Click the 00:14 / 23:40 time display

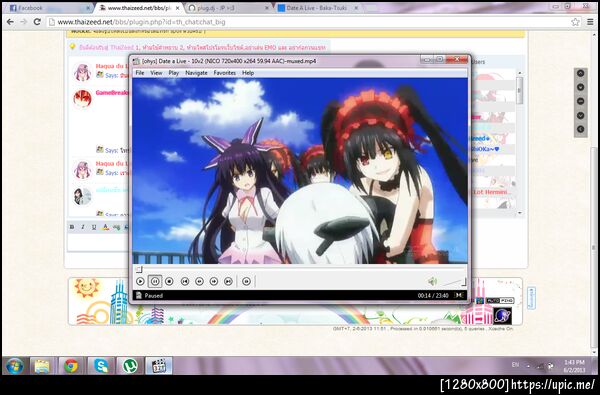pyautogui.click(x=433, y=295)
